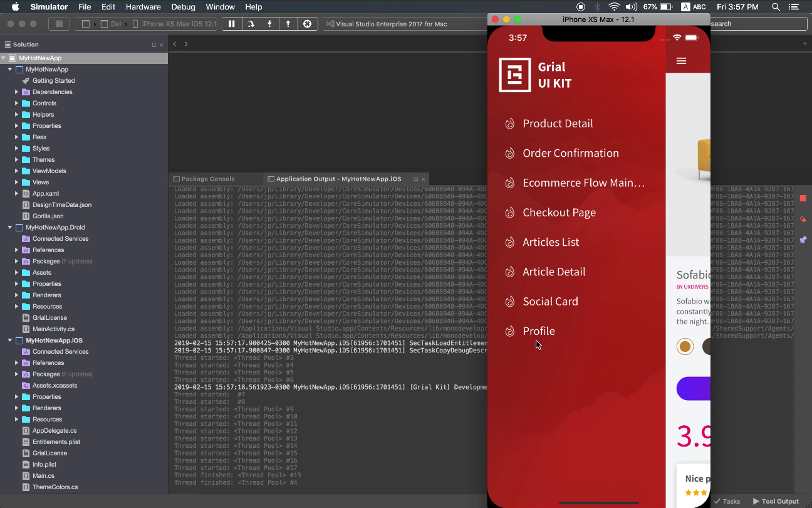This screenshot has width=812, height=508.
Task: Open the Apple menu
Action: point(15,7)
